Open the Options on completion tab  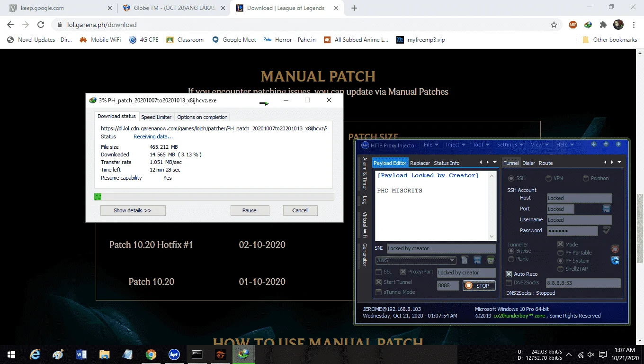pos(203,117)
